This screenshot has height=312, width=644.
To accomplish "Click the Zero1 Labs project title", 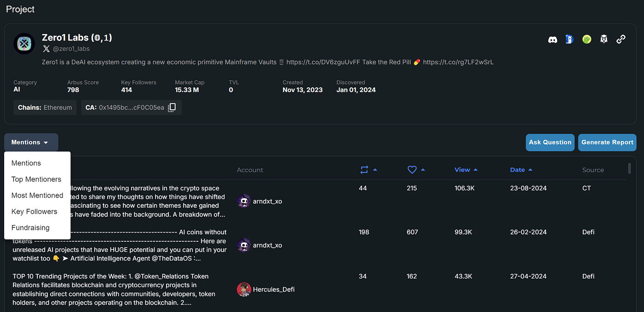I will click(x=77, y=38).
